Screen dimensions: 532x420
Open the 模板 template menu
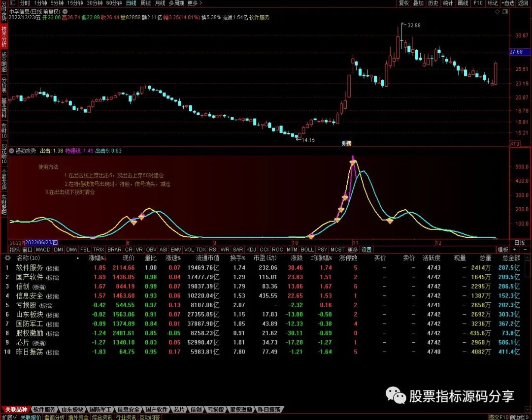coord(503,250)
